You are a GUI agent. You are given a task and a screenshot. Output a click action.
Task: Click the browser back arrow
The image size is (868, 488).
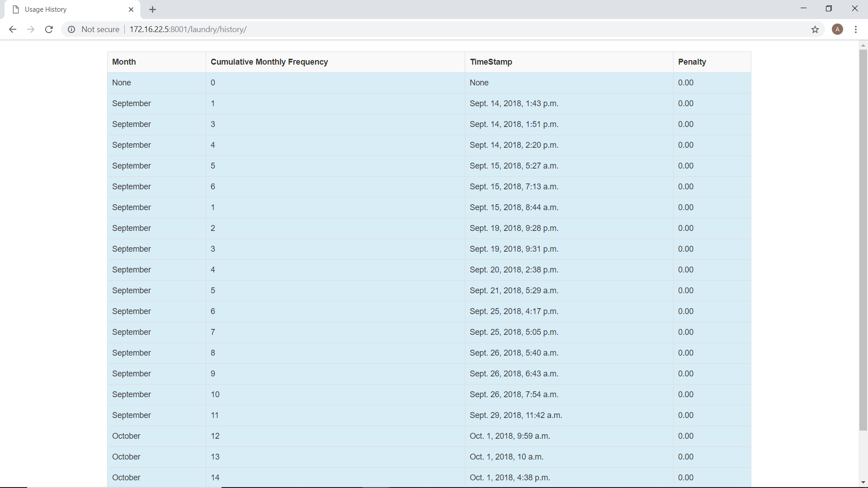pos(13,29)
